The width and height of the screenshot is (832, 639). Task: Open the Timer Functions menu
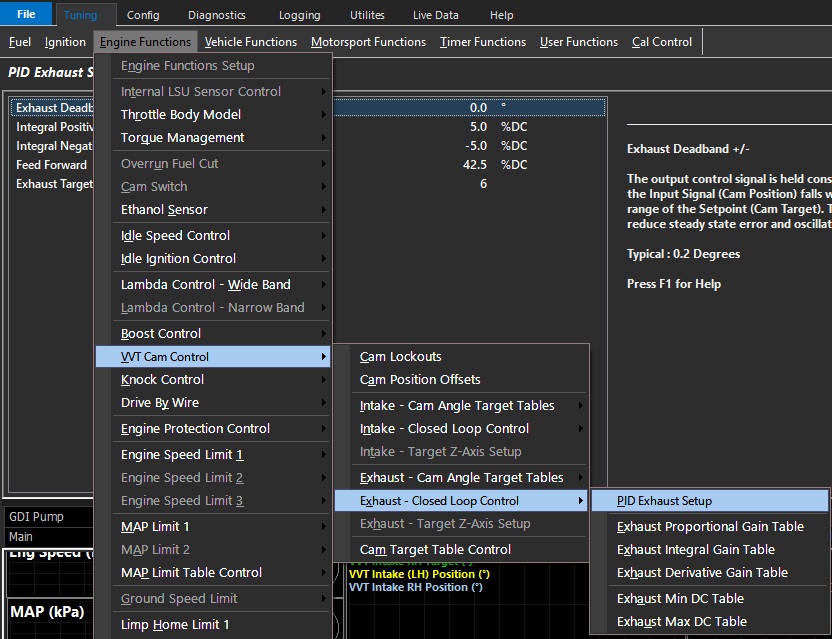pyautogui.click(x=483, y=42)
